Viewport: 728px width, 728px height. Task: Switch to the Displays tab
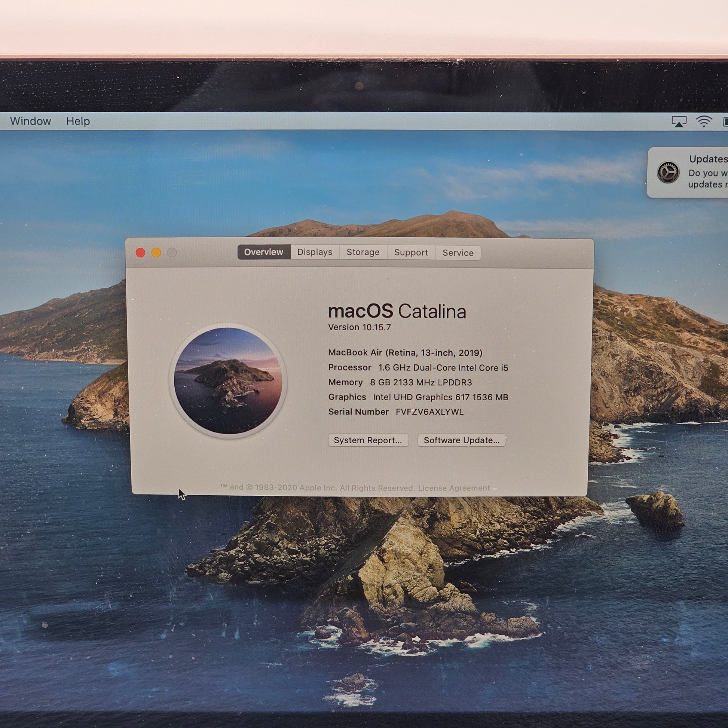pyautogui.click(x=315, y=252)
